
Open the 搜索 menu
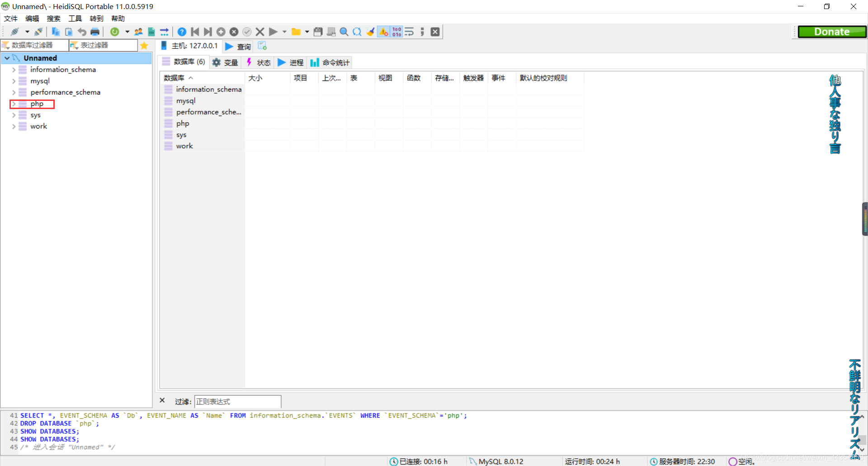click(53, 19)
